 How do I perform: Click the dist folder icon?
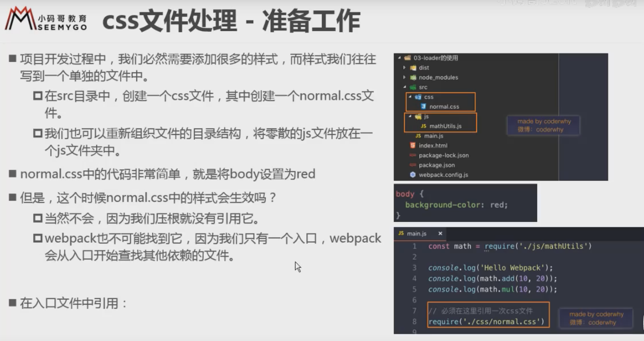(413, 68)
